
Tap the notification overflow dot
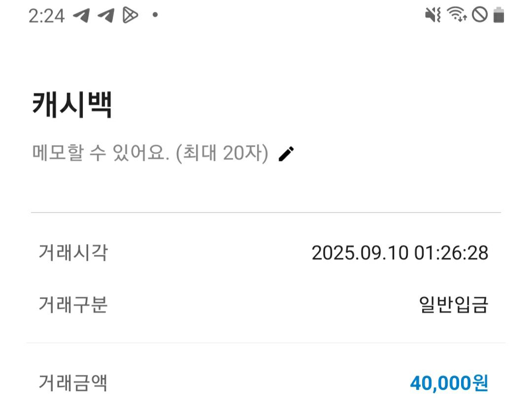tap(155, 15)
